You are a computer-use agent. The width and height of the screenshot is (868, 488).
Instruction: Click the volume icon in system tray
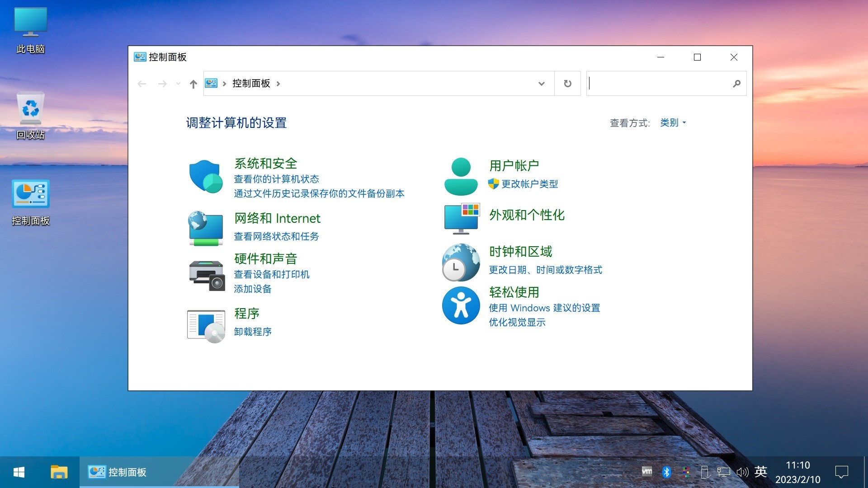coord(742,472)
